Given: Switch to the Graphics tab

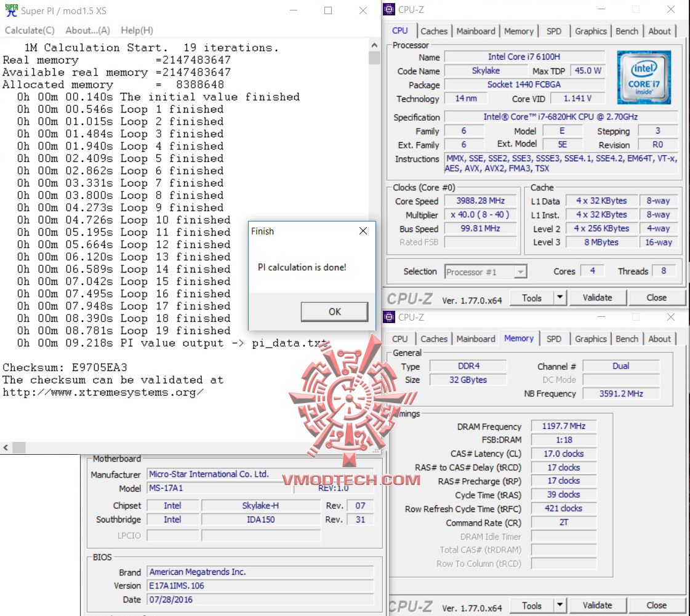Looking at the screenshot, I should point(590,31).
